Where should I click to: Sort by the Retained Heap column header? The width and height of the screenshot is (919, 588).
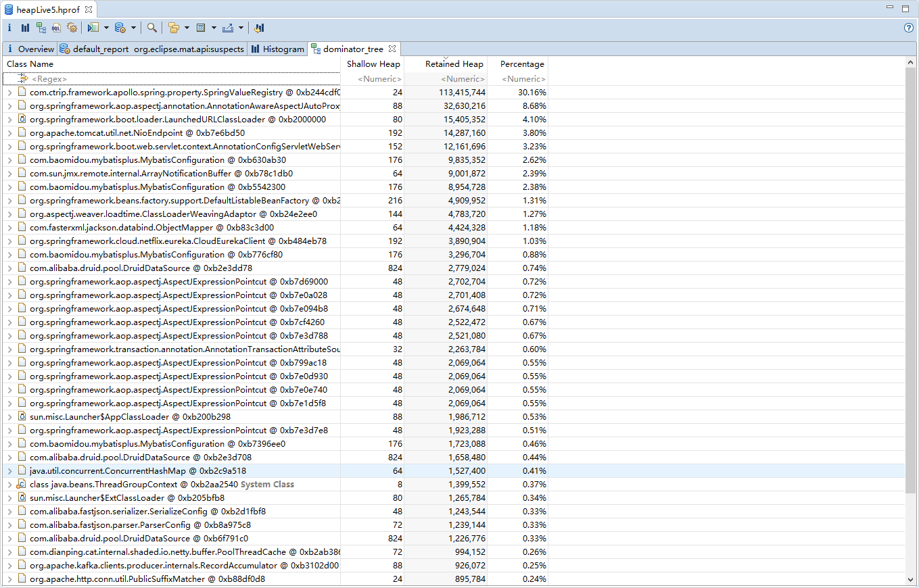453,64
